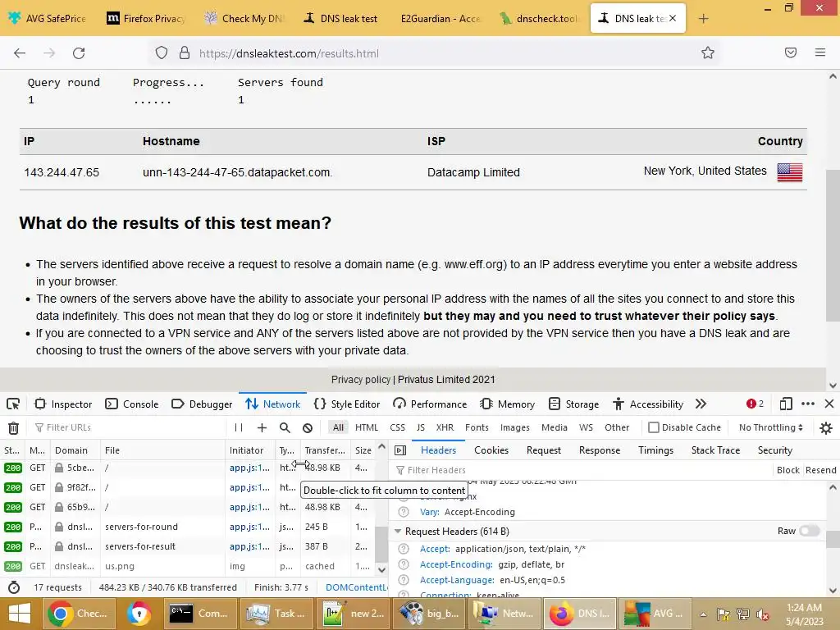Open help for Accept header
The height and width of the screenshot is (630, 840).
pyautogui.click(x=404, y=549)
